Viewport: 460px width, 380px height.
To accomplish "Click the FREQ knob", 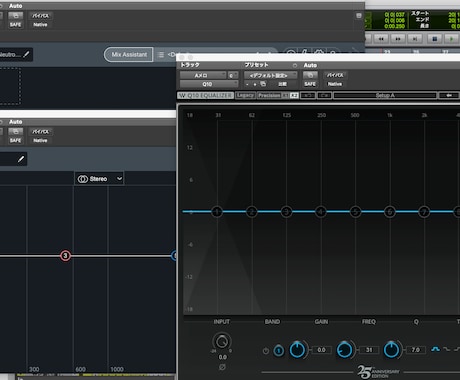I will (344, 350).
